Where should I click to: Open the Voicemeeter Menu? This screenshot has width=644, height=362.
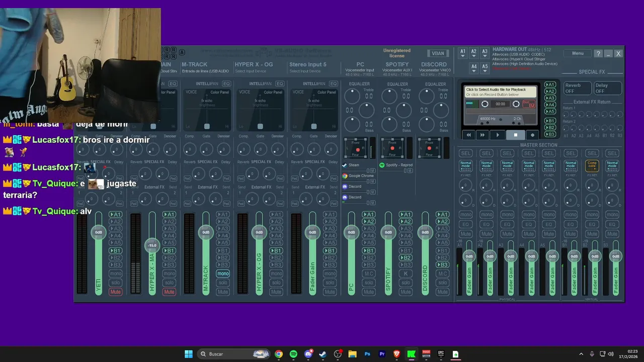click(x=578, y=53)
